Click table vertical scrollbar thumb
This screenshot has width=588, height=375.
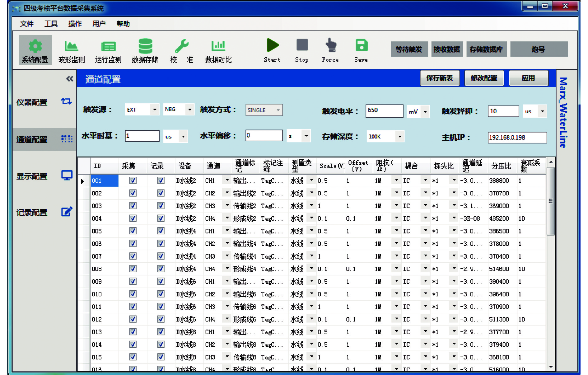[x=551, y=201]
